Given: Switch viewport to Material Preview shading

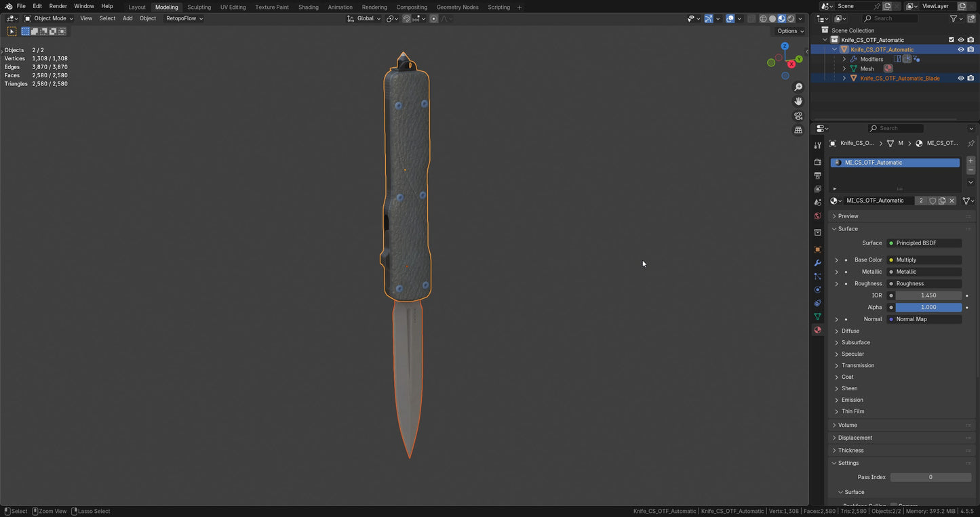Looking at the screenshot, I should coord(781,18).
